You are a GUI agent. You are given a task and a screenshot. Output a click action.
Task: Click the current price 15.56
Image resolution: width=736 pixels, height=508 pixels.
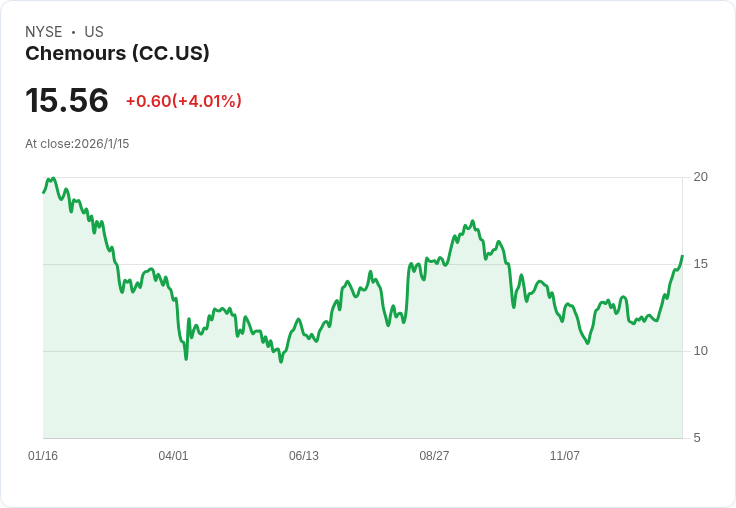(x=67, y=100)
